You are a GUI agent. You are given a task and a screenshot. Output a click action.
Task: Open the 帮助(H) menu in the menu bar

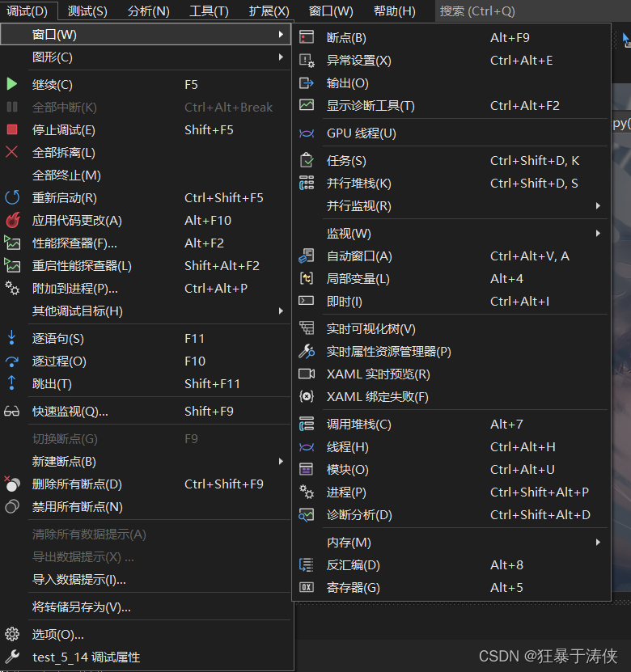click(395, 11)
